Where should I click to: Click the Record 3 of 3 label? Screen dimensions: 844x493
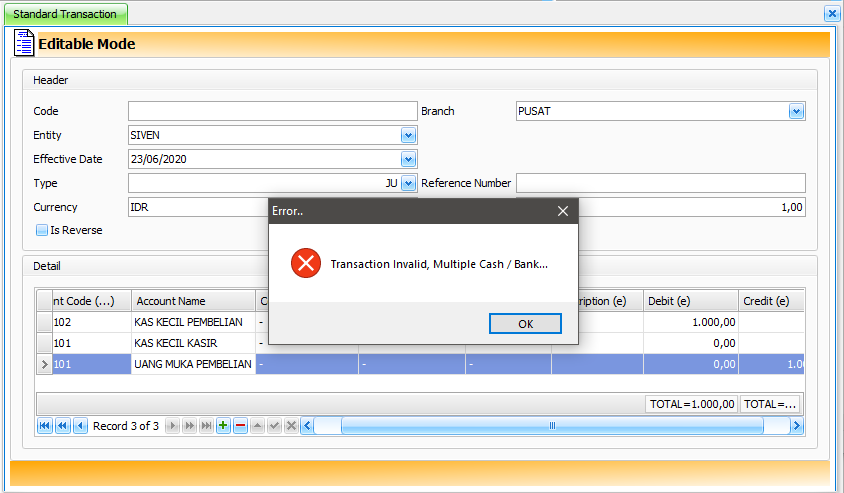126,426
